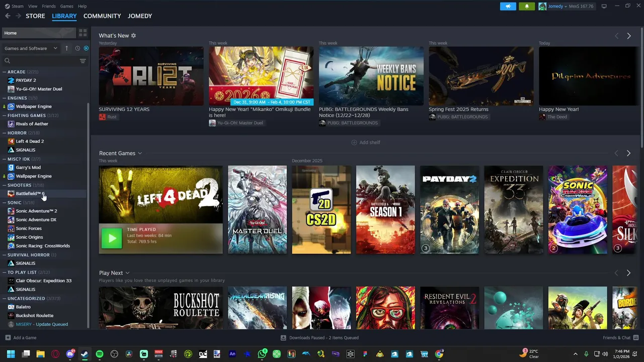The width and height of the screenshot is (644, 362).
Task: Switch to the STORE tab
Action: [35, 16]
